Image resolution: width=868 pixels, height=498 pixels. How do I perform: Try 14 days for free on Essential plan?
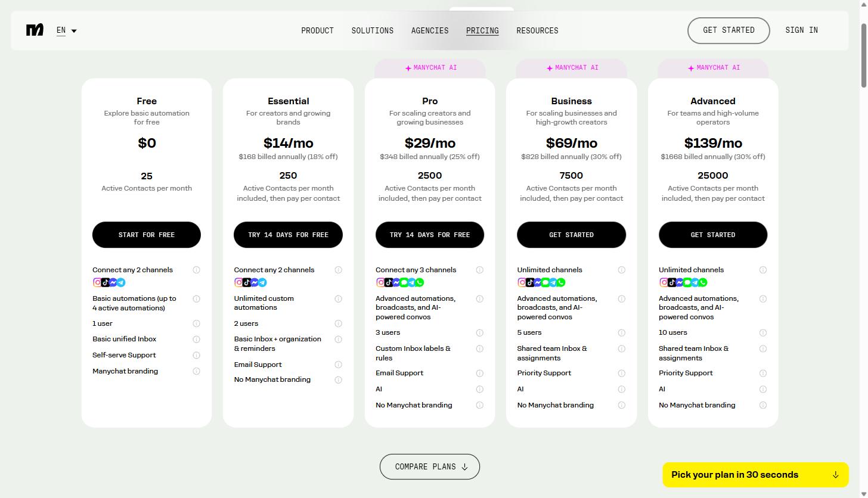pyautogui.click(x=288, y=235)
